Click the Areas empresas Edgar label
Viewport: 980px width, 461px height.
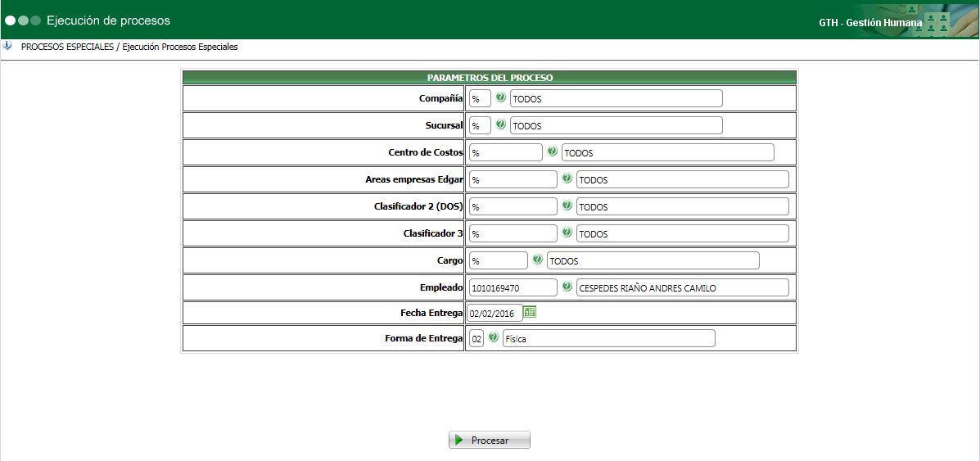coord(414,179)
